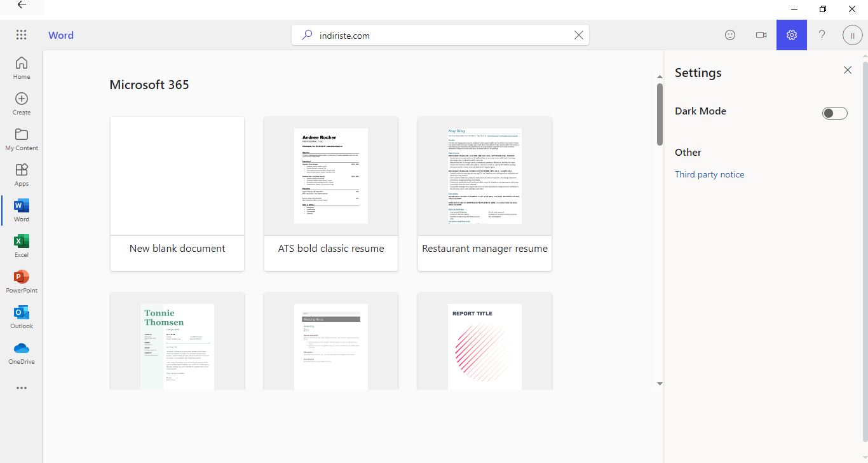868x463 pixels.
Task: Open the Report Title template
Action: point(485,341)
